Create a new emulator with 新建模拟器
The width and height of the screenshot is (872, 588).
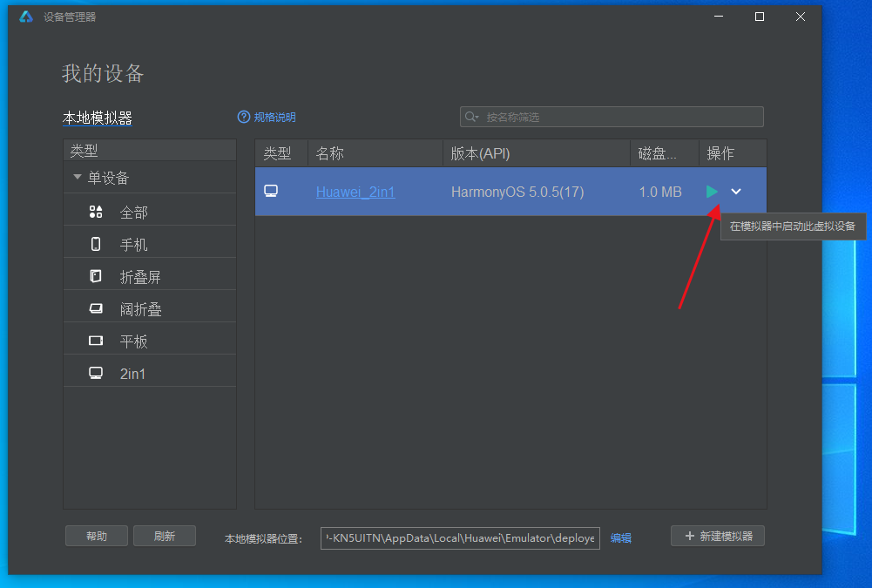tap(718, 537)
